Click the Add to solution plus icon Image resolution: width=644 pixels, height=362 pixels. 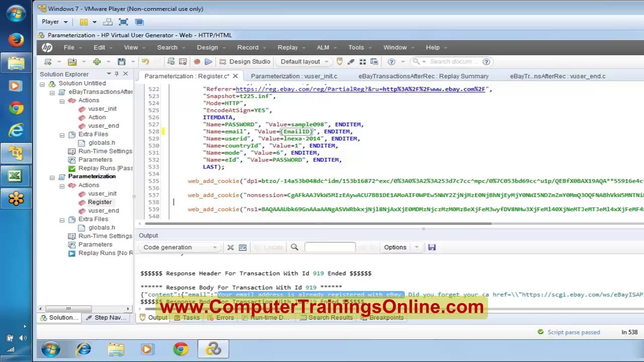click(97, 61)
